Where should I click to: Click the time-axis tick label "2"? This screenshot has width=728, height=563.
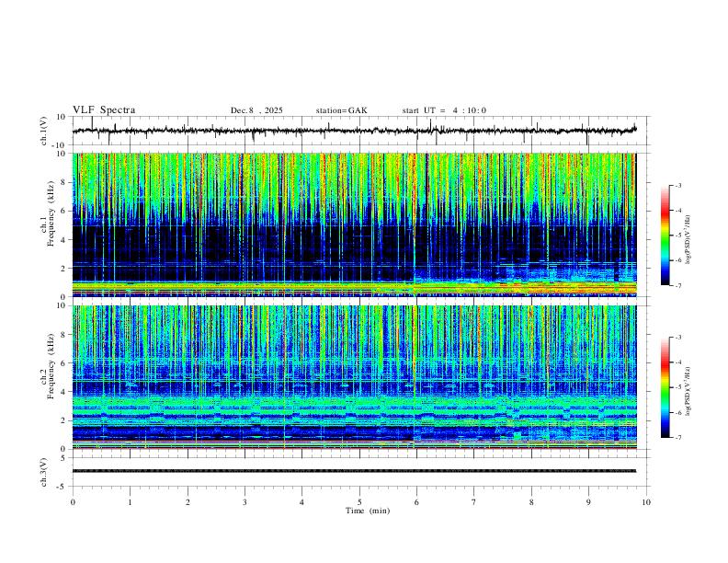pos(188,502)
